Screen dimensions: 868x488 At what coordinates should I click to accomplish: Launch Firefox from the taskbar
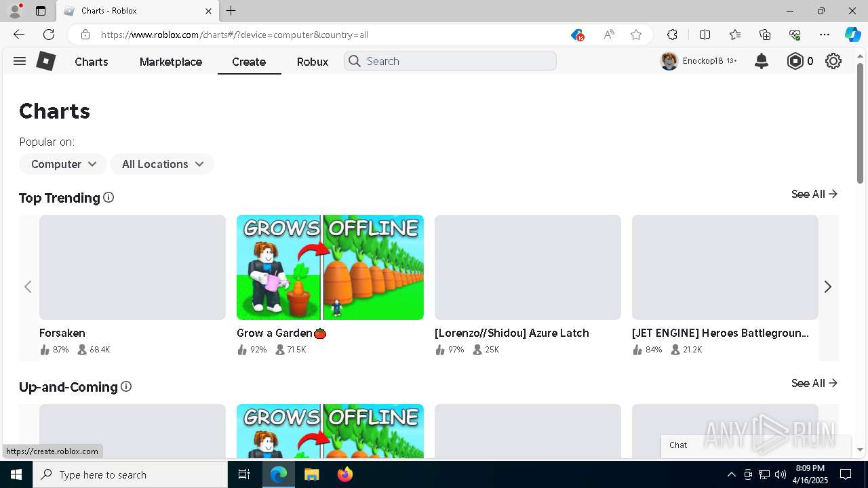click(x=345, y=474)
